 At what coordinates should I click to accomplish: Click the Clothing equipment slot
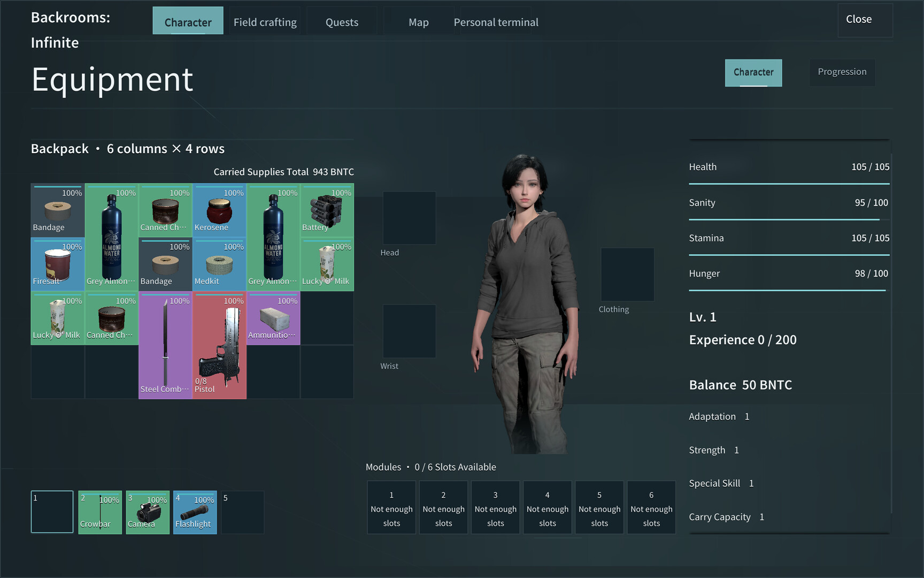[x=627, y=275]
